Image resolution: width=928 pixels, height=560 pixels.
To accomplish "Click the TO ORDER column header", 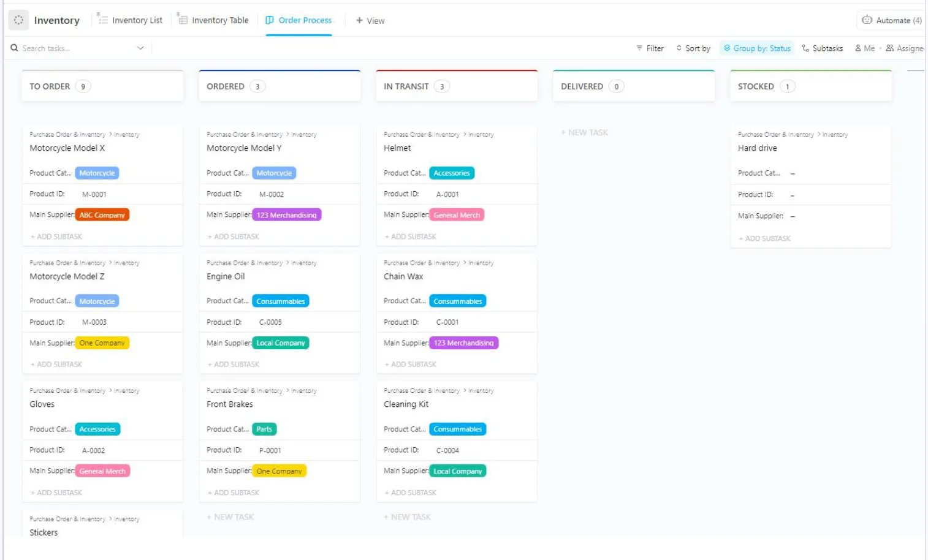I will point(102,86).
